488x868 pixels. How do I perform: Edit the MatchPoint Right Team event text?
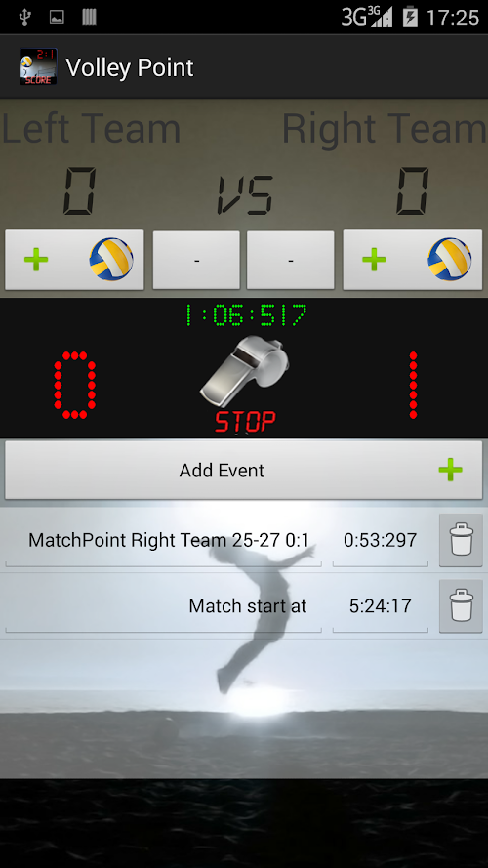163,540
